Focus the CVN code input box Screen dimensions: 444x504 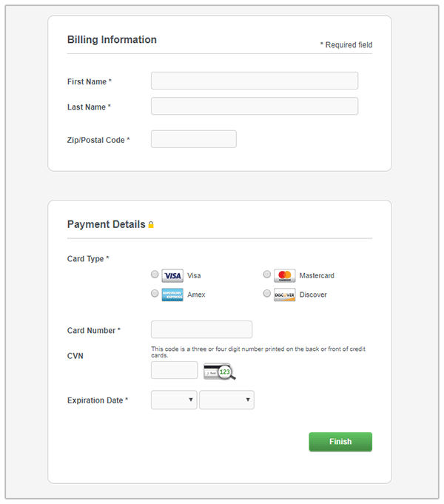click(x=174, y=371)
